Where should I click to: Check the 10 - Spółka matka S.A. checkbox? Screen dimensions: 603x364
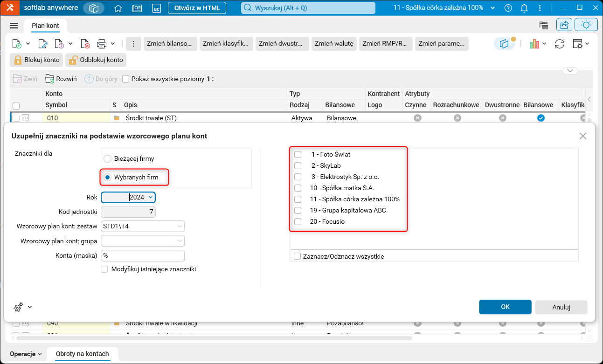(x=298, y=188)
